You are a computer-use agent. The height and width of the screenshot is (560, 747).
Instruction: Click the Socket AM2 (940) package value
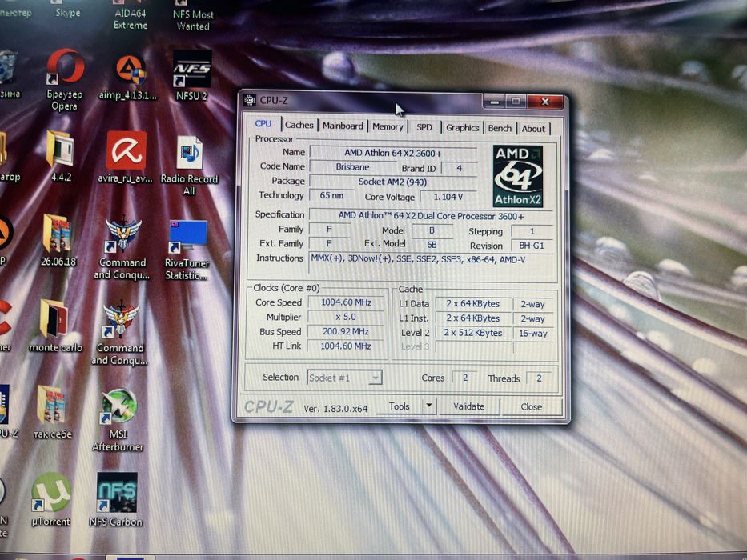click(392, 182)
